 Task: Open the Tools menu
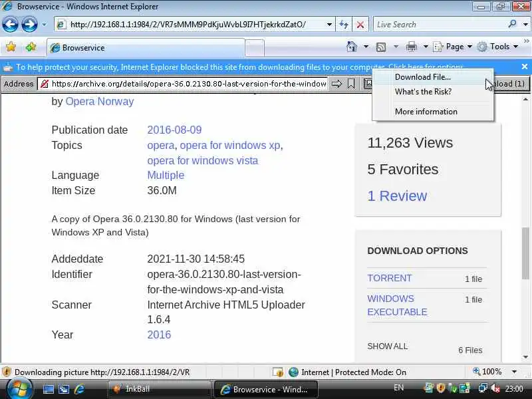click(x=497, y=47)
